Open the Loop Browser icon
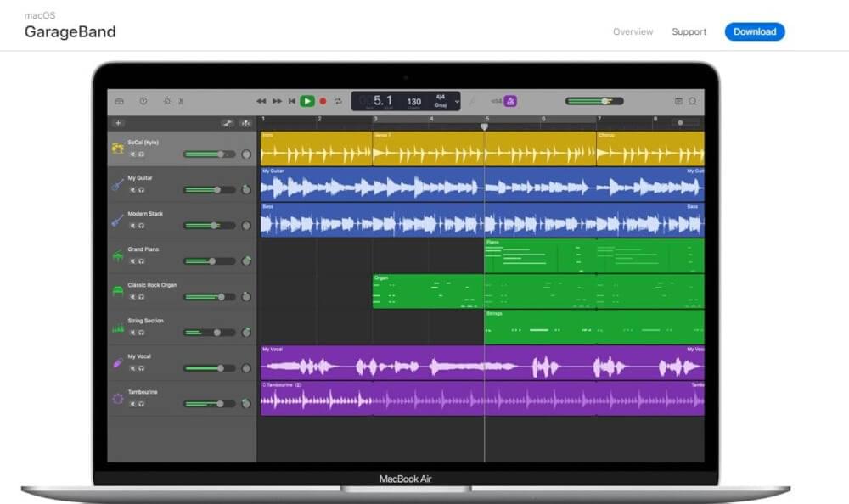This screenshot has width=849, height=504. pos(693,101)
